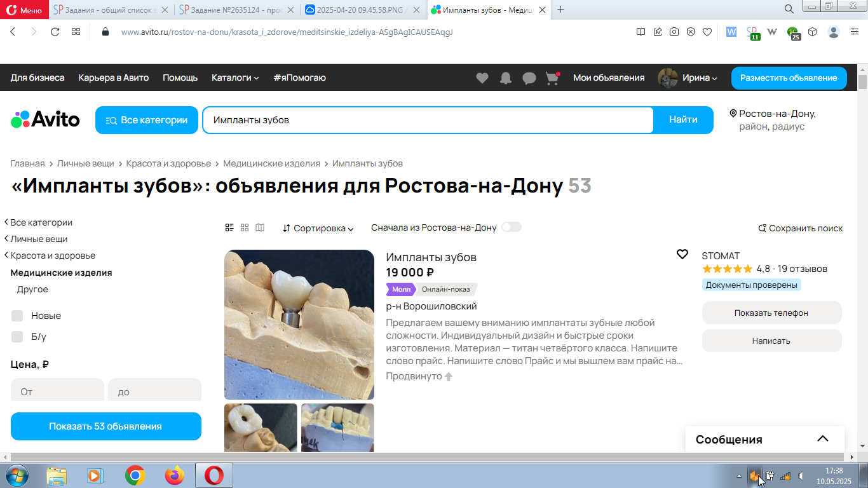The width and height of the screenshot is (868, 488).
Task: Click the Найти search button
Action: [x=683, y=120]
